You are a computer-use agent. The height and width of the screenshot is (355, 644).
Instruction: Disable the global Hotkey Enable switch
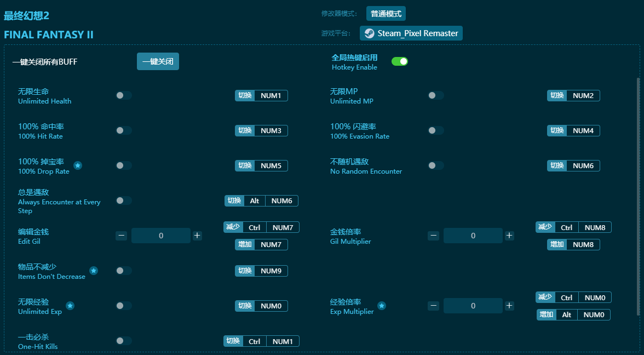(400, 61)
